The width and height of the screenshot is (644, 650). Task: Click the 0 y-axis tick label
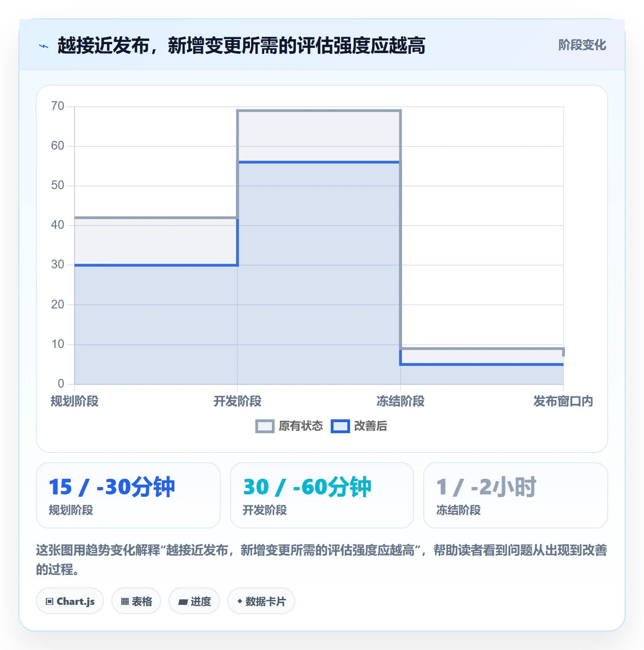pyautogui.click(x=61, y=383)
